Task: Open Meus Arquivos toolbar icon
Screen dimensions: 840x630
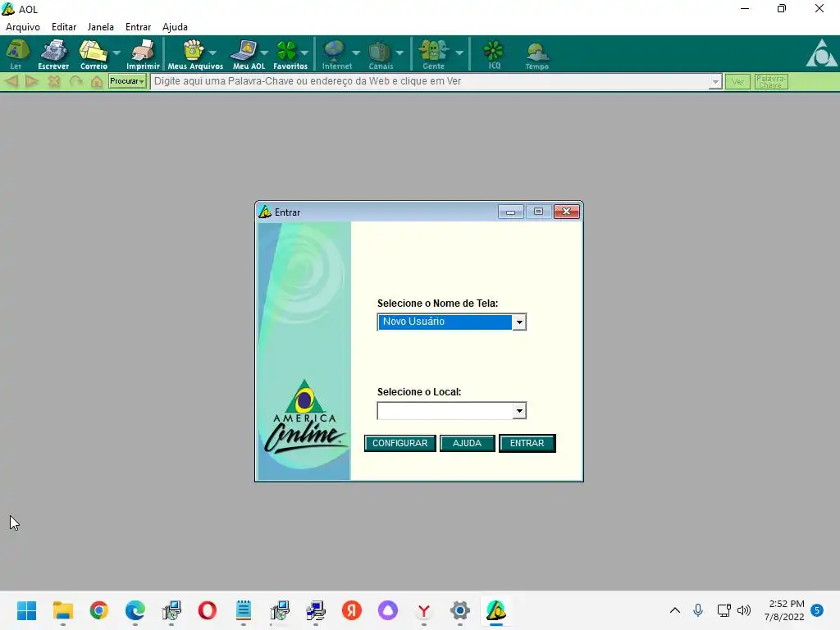Action: (x=194, y=54)
